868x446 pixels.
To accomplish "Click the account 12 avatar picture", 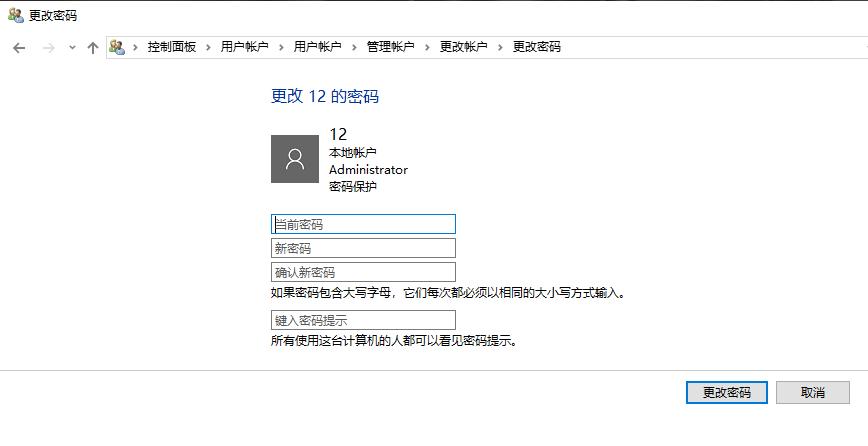I will pyautogui.click(x=294, y=159).
